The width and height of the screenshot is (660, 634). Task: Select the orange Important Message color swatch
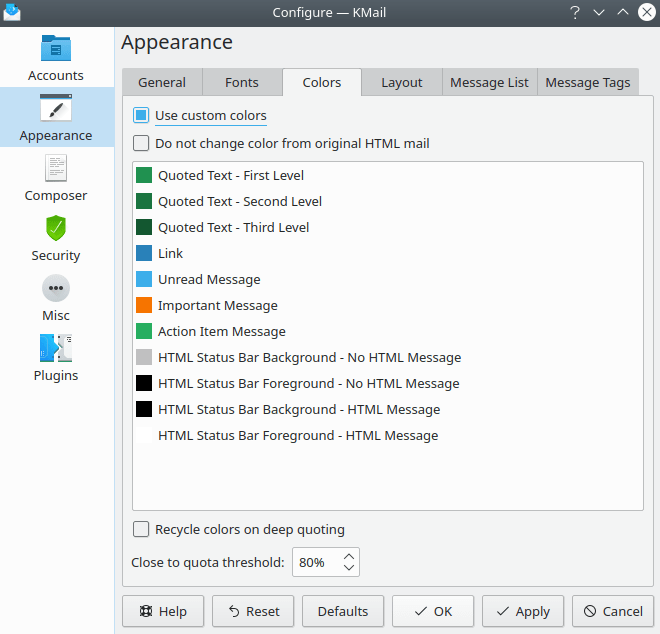(144, 305)
